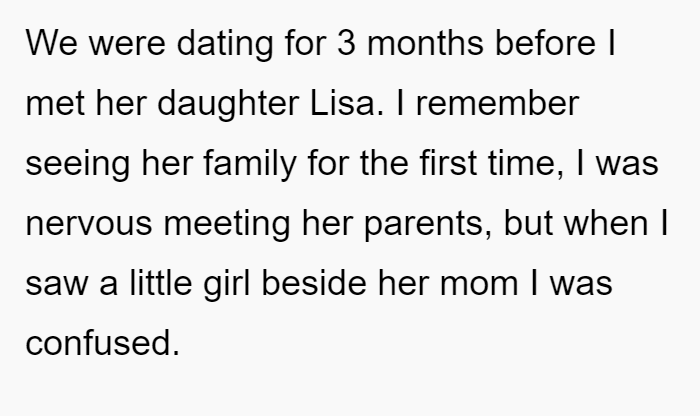Image resolution: width=700 pixels, height=416 pixels.
Task: Click the word "months" in the first line
Action: click(x=425, y=43)
